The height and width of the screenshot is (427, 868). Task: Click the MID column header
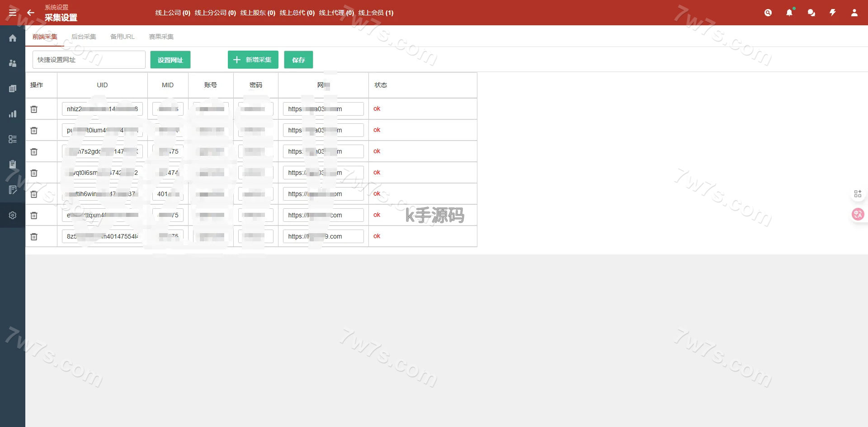point(168,85)
